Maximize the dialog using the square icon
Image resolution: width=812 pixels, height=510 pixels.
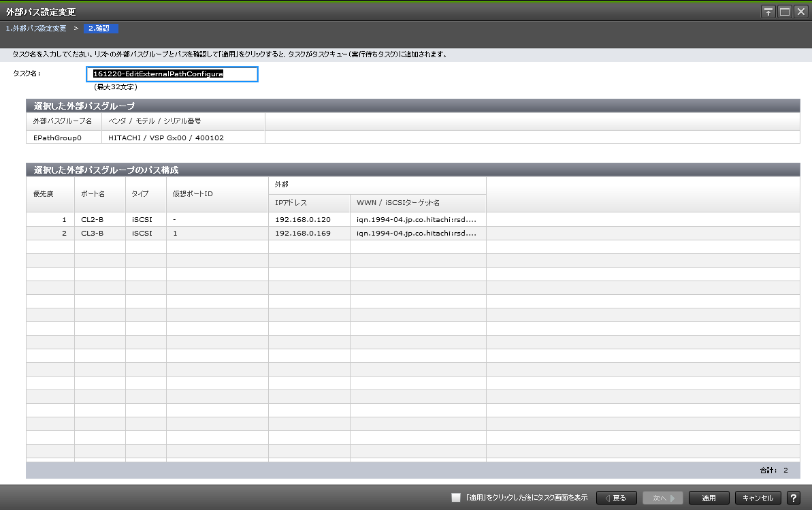[x=784, y=12]
